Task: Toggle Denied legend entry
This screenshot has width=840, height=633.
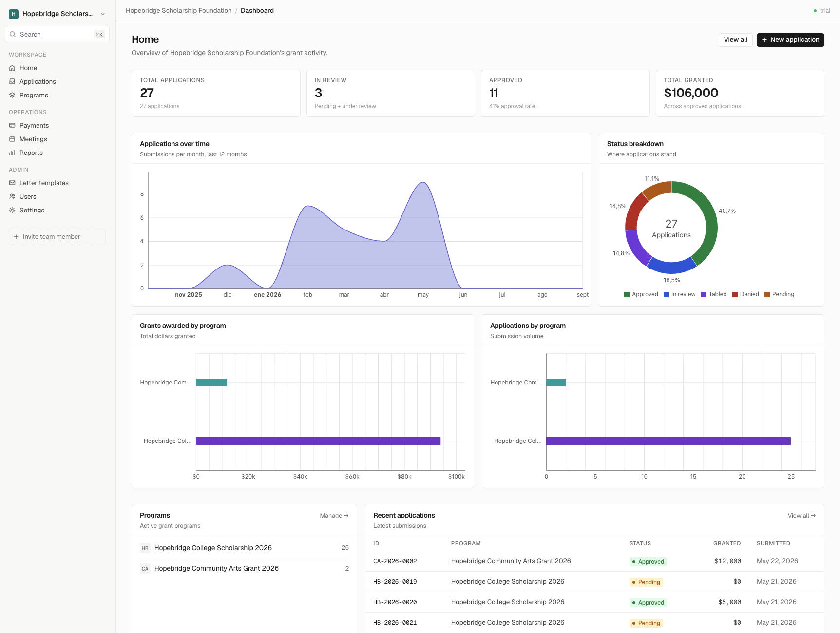Action: [x=745, y=294]
